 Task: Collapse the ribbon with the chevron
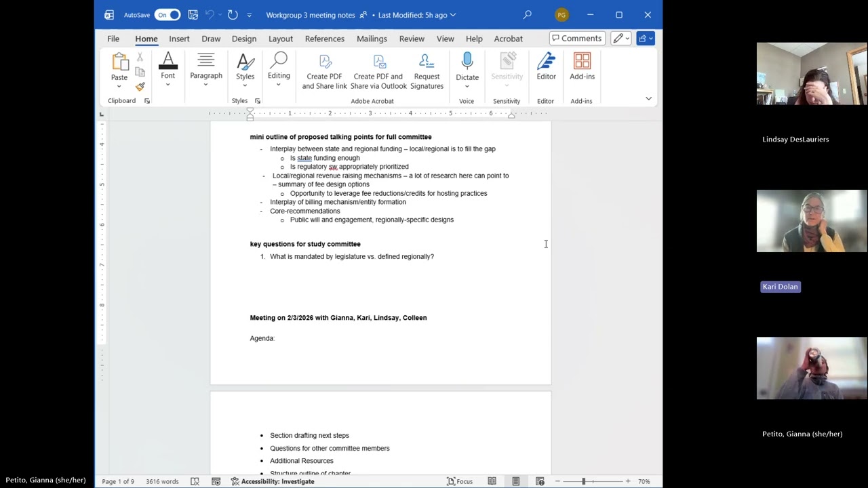648,99
